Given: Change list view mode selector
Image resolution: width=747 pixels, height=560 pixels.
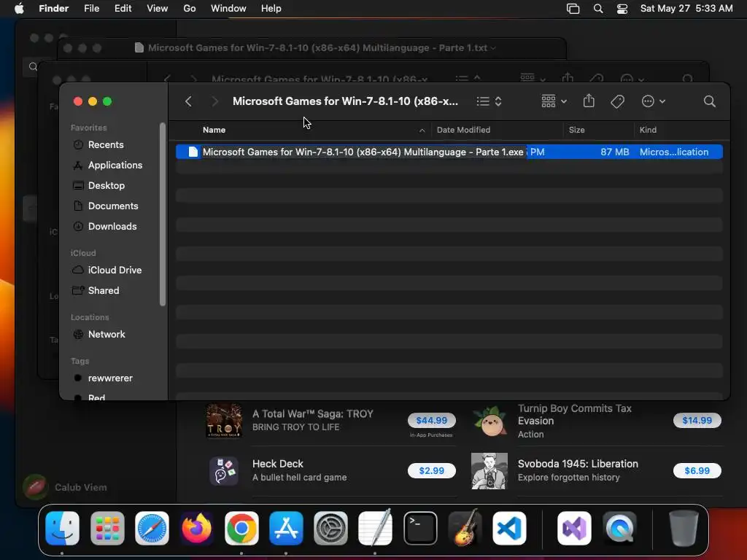Looking at the screenshot, I should point(489,101).
